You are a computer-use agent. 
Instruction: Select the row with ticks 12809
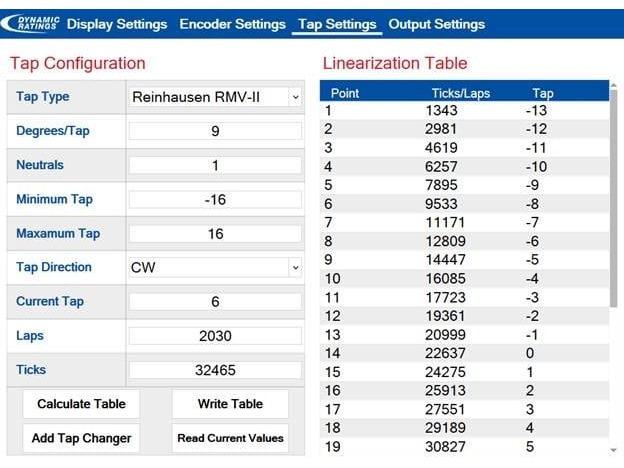[464, 241]
